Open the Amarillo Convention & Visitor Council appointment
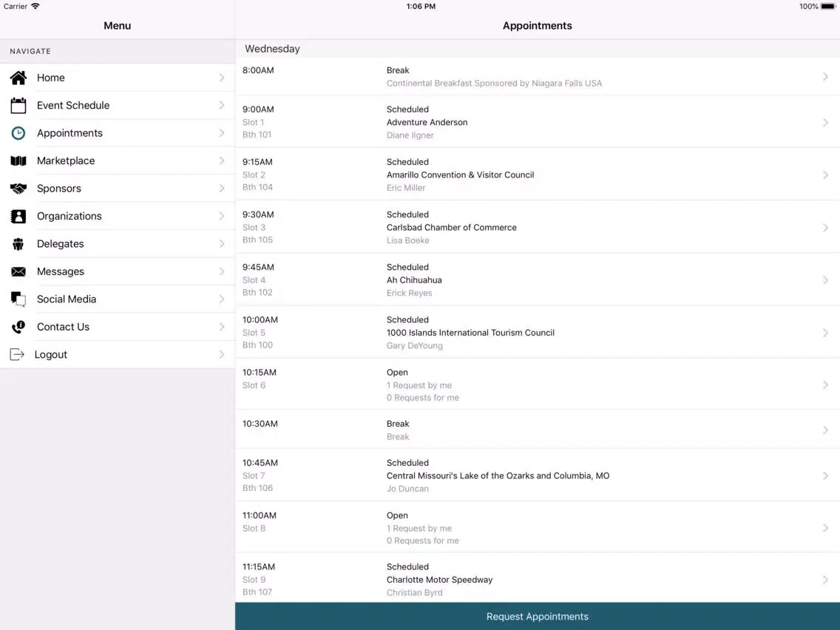Screen dimensions: 840x630 coord(538,175)
